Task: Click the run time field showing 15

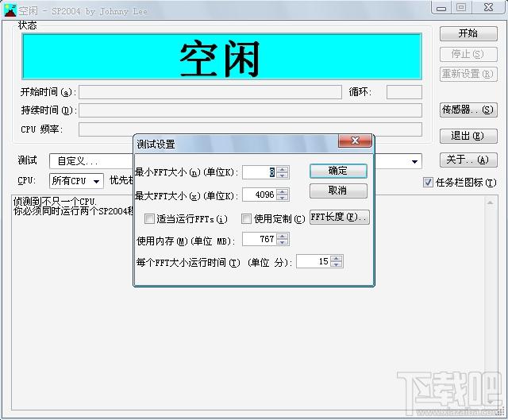Action: (314, 261)
